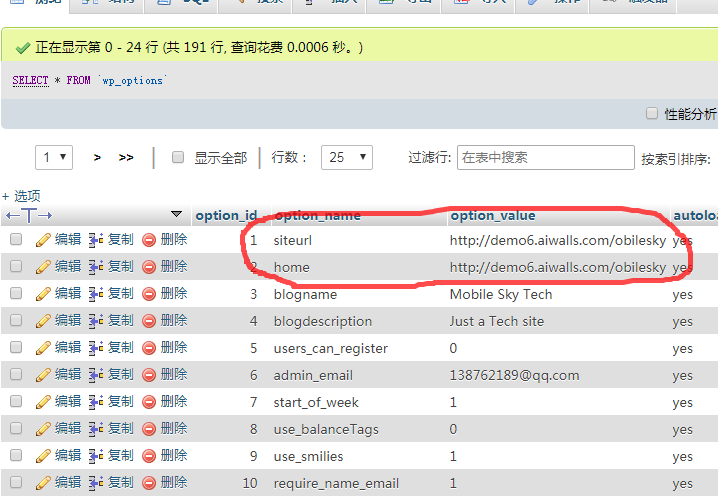Go to next page with > button
Viewport: 718px width, 501px height.
tap(97, 158)
